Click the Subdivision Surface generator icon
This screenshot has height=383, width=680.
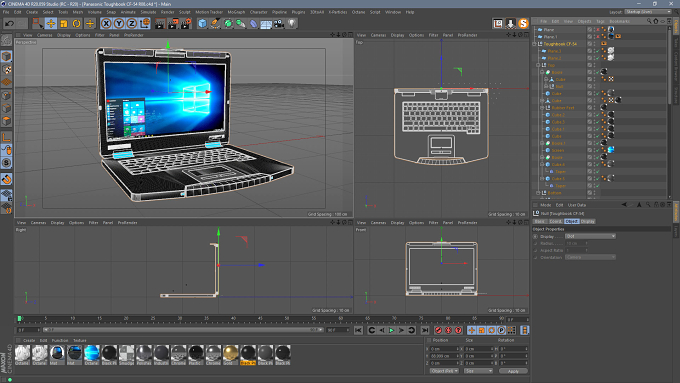coord(228,23)
